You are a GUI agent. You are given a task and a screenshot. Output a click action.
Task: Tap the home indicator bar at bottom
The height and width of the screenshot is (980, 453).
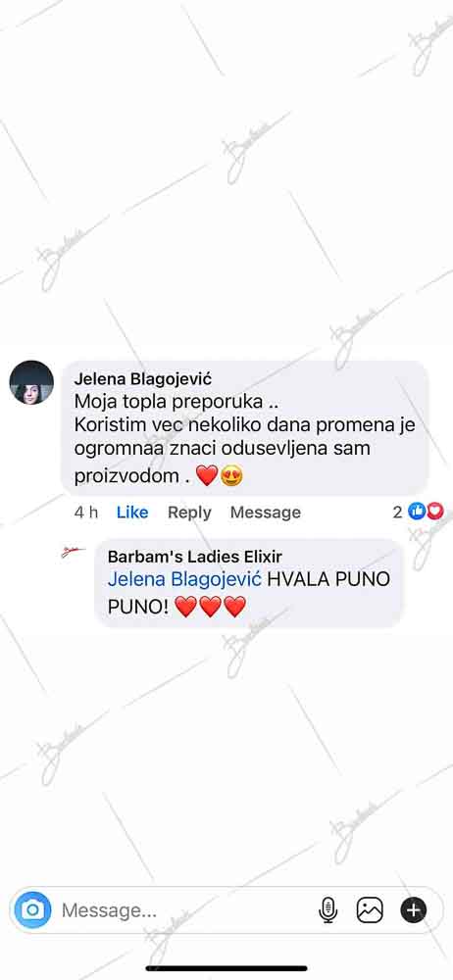pyautogui.click(x=226, y=968)
